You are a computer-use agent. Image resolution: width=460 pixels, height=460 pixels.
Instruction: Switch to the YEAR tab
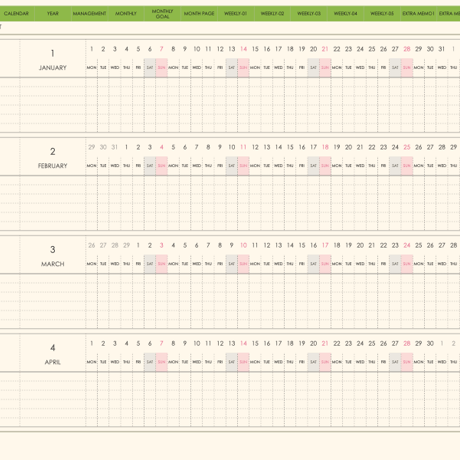(53, 14)
